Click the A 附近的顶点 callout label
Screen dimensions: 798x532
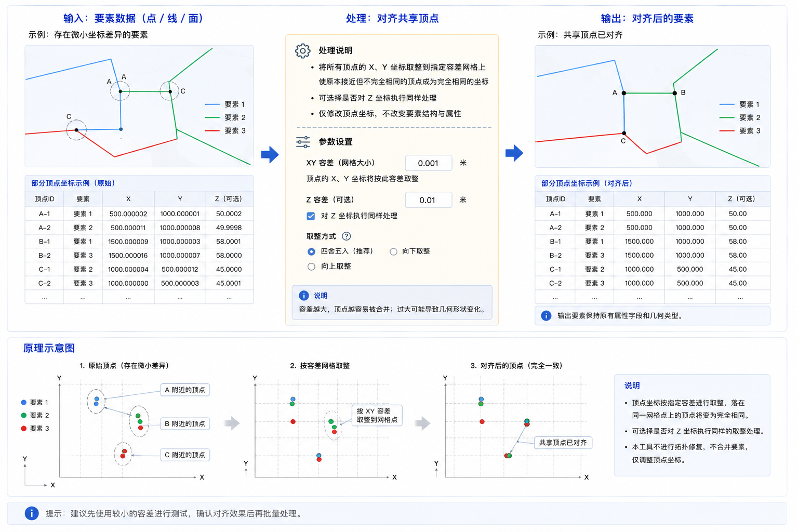(x=184, y=390)
